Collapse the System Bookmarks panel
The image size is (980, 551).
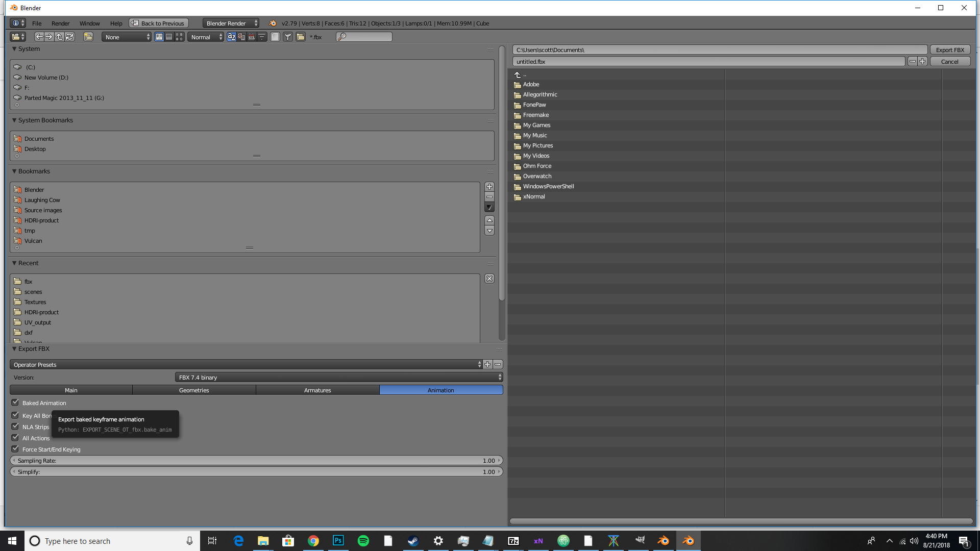14,120
